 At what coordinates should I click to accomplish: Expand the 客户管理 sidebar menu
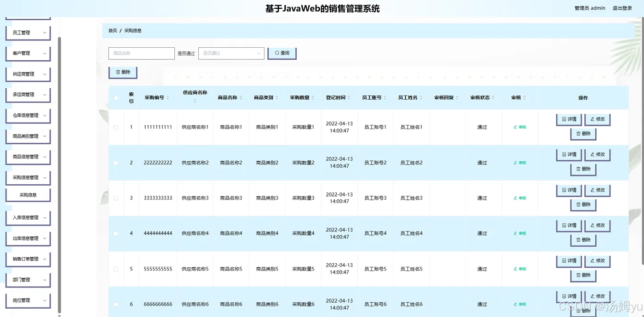(28, 53)
